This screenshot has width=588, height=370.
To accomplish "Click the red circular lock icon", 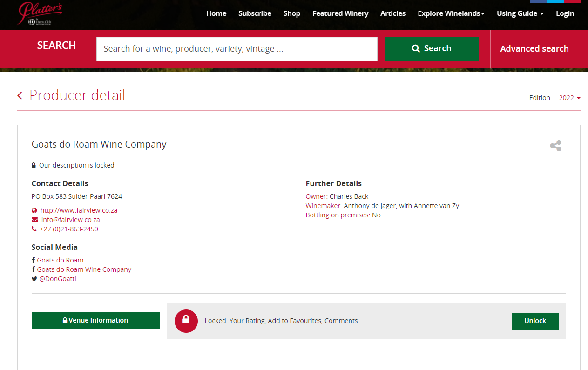I will (186, 321).
